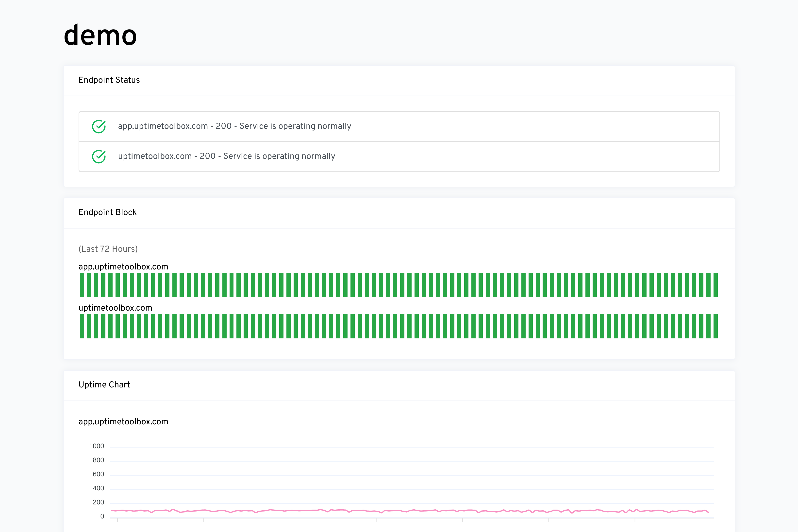Click the 200 y-axis label

coord(98,502)
